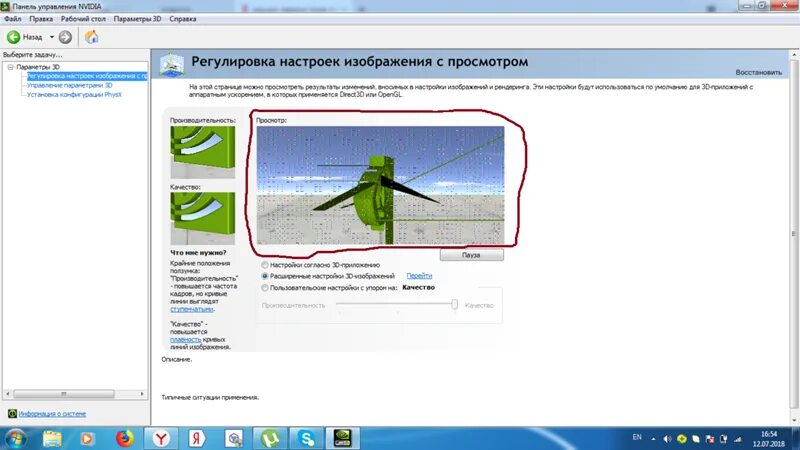This screenshot has width=800, height=450.
Task: Click the плавность link
Action: tap(185, 339)
